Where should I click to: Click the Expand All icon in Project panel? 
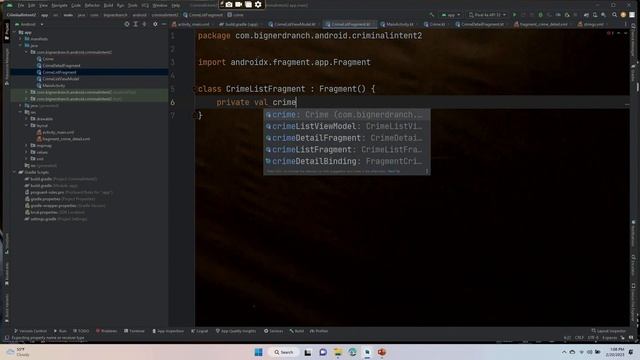[136, 24]
